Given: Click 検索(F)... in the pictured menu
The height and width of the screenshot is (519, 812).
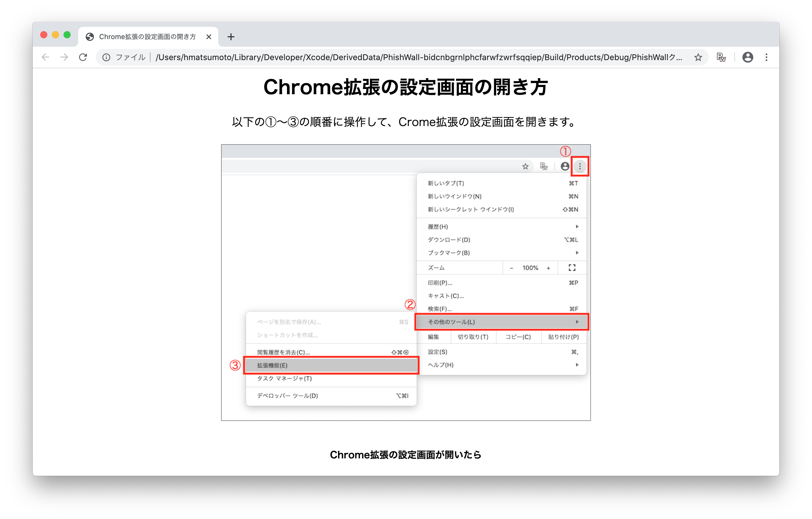Looking at the screenshot, I should tap(502, 309).
